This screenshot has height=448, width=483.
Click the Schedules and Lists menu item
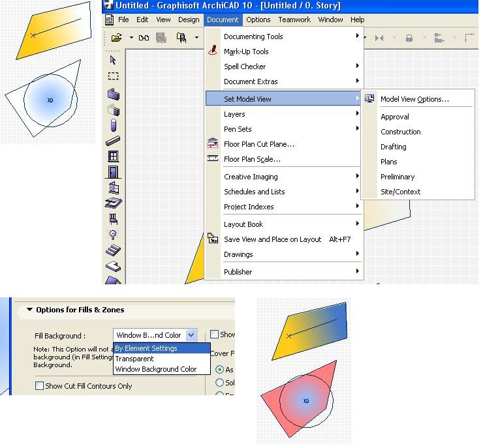[x=283, y=192]
